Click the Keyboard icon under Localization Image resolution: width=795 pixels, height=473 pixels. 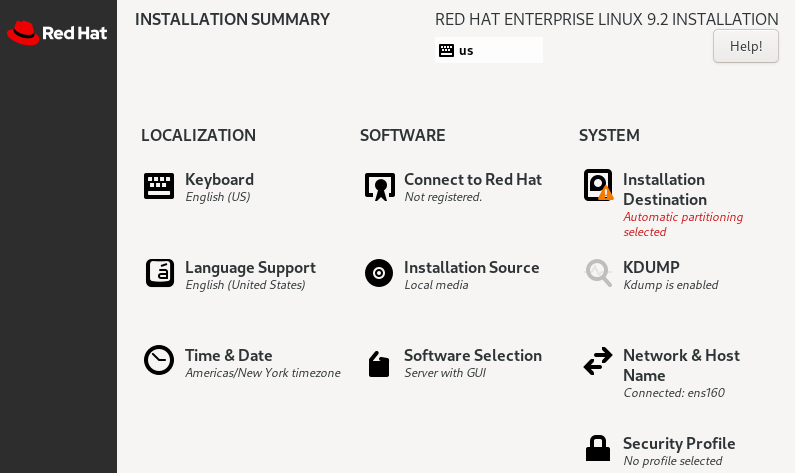pyautogui.click(x=159, y=186)
